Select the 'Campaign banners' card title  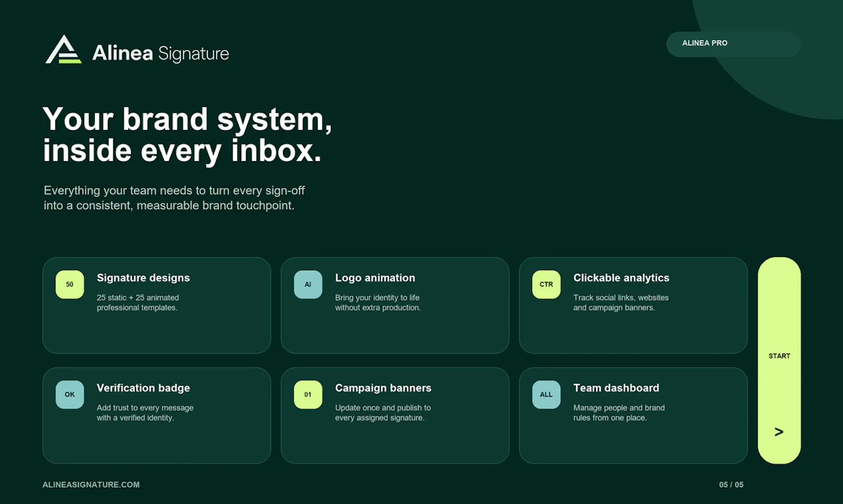[383, 388]
